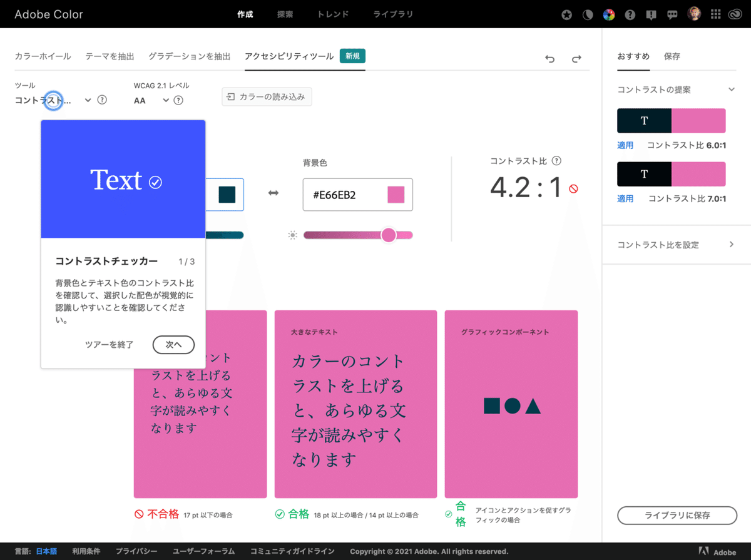This screenshot has height=560, width=751.
Task: Open the apps grid icon
Action: [x=717, y=14]
